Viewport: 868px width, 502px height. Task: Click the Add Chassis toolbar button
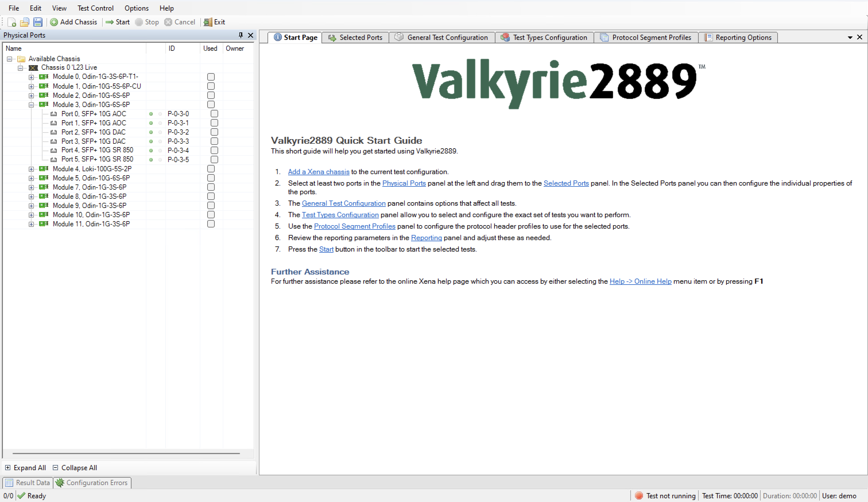pyautogui.click(x=74, y=22)
